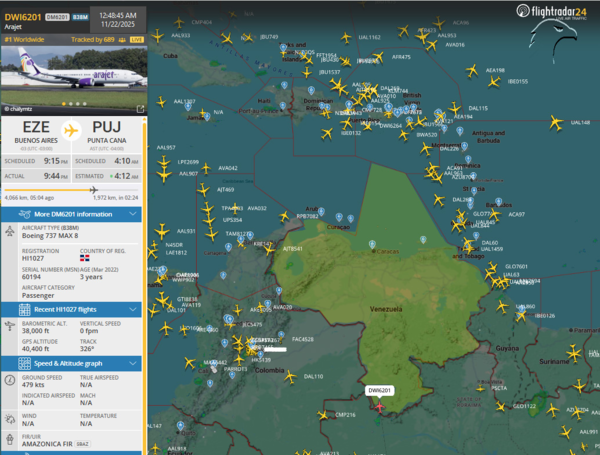Viewport: 600px width, 455px height.
Task: Select the red DWI6201 aircraft on map
Action: 379,407
